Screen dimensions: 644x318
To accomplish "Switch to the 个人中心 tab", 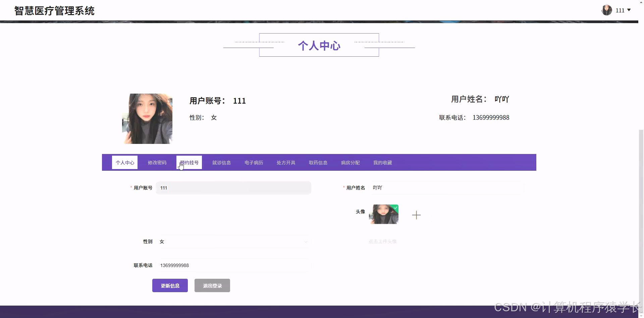I will [x=125, y=162].
